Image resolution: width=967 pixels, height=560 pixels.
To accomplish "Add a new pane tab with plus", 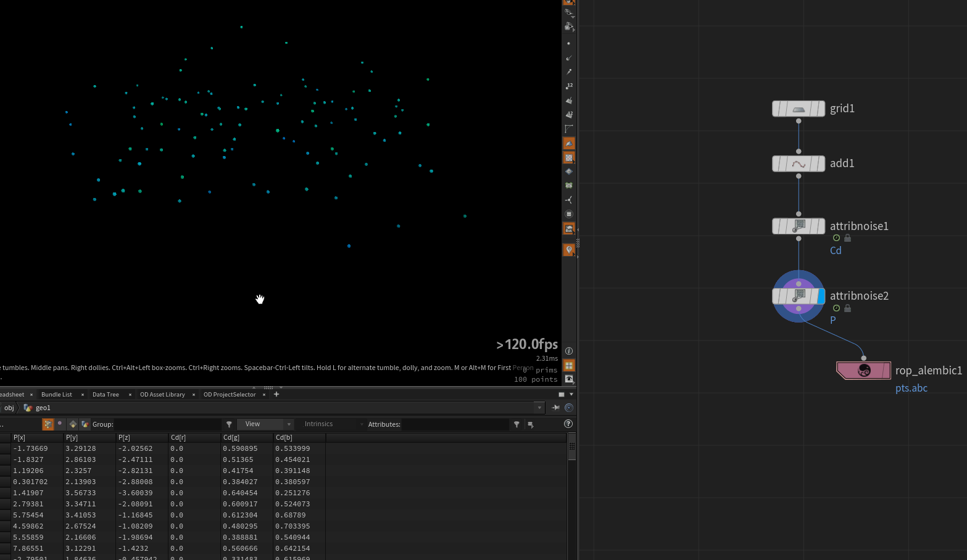I will click(276, 395).
